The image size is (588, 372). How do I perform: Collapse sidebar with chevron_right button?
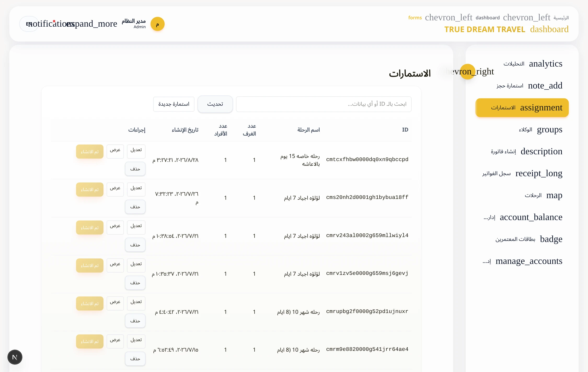coord(467,72)
